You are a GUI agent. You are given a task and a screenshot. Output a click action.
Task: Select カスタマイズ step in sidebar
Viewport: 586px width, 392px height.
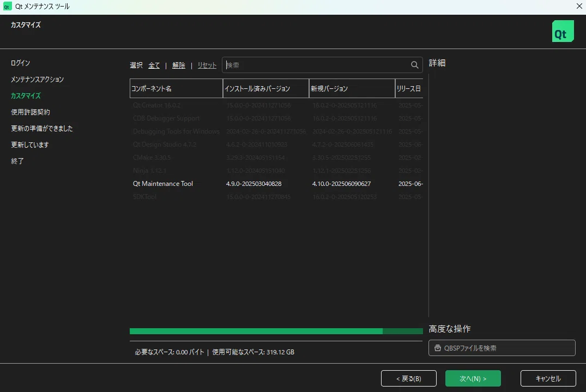coord(26,95)
